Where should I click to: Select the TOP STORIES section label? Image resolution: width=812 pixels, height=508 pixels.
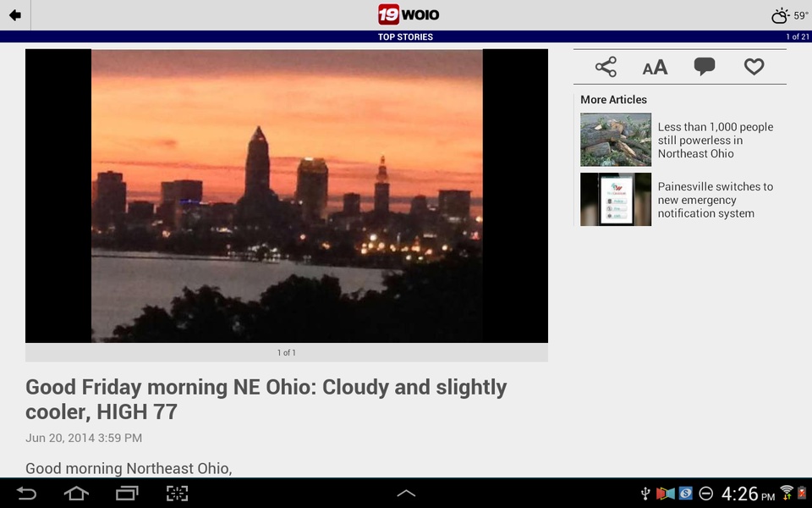pyautogui.click(x=405, y=36)
